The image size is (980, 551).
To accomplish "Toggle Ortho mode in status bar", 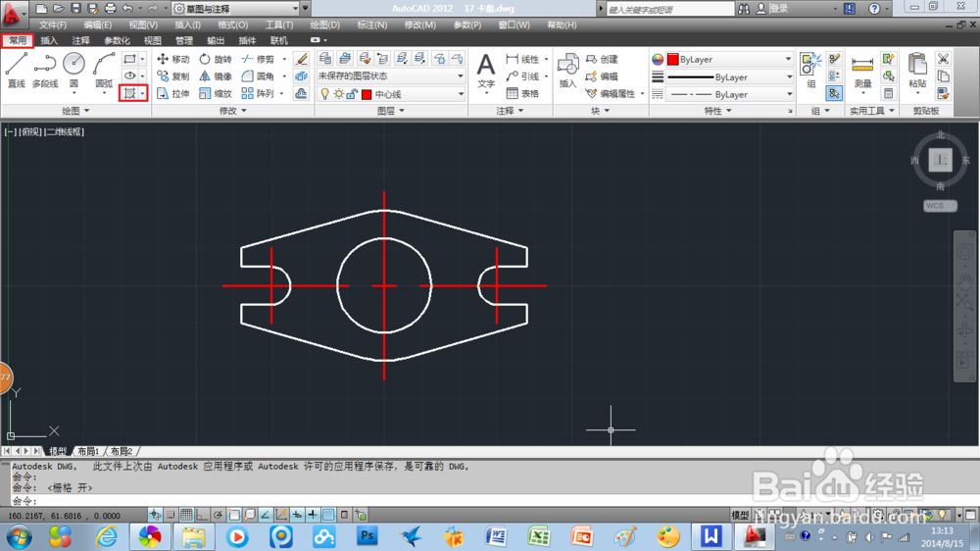I will tap(202, 516).
